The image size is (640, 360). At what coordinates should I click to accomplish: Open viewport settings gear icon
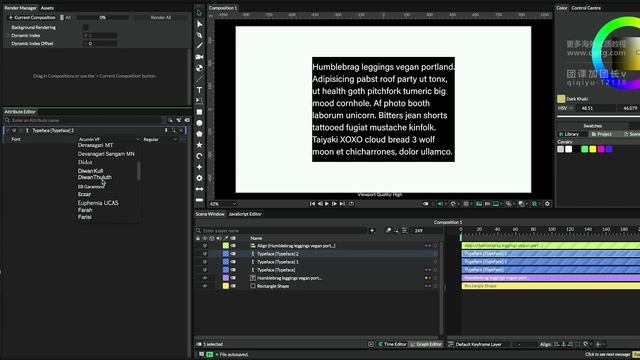tap(547, 204)
